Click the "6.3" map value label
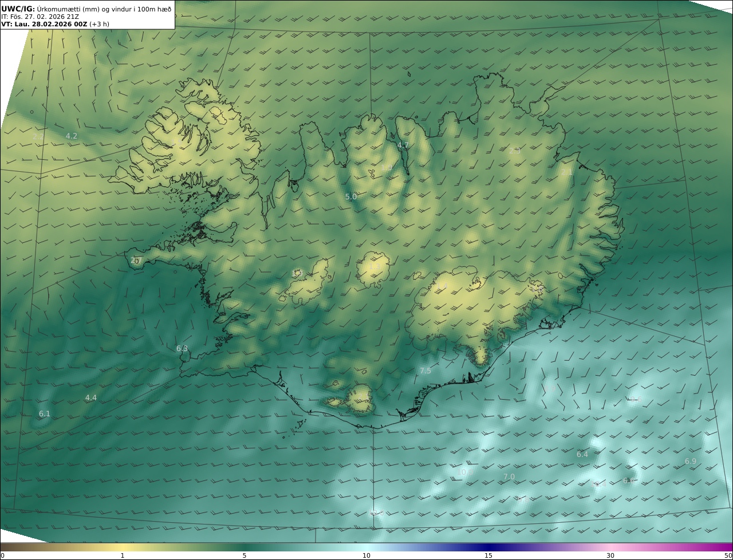The width and height of the screenshot is (733, 560). coord(182,348)
